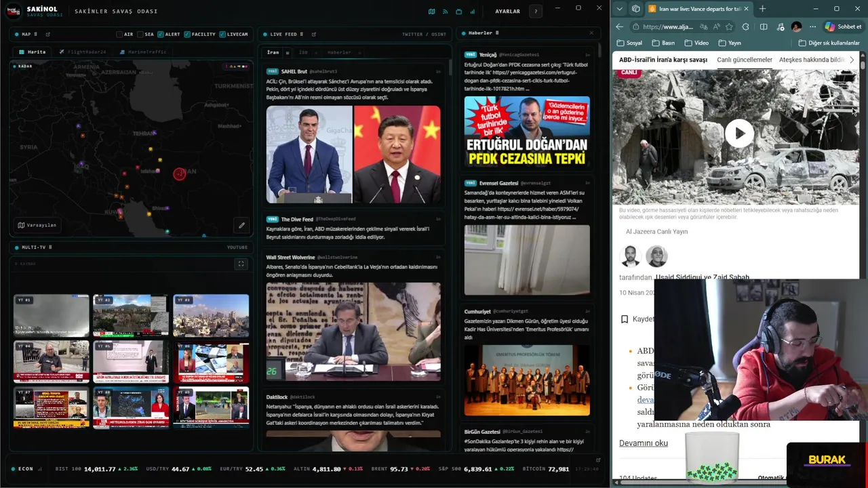Click the MULTI-TV panel drag handle
868x488 pixels.
coord(50,247)
